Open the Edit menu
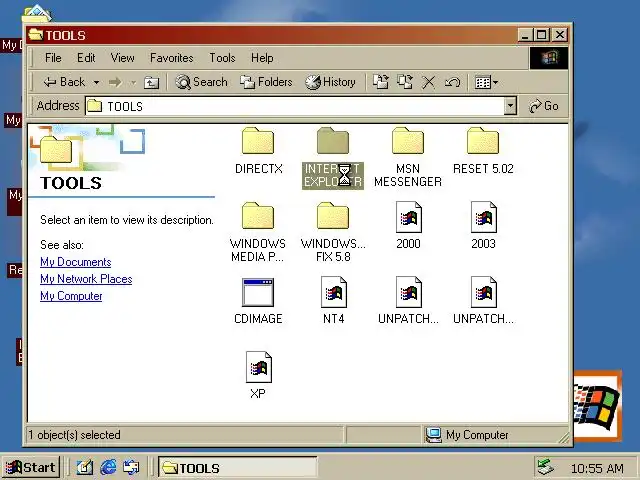 [x=86, y=58]
